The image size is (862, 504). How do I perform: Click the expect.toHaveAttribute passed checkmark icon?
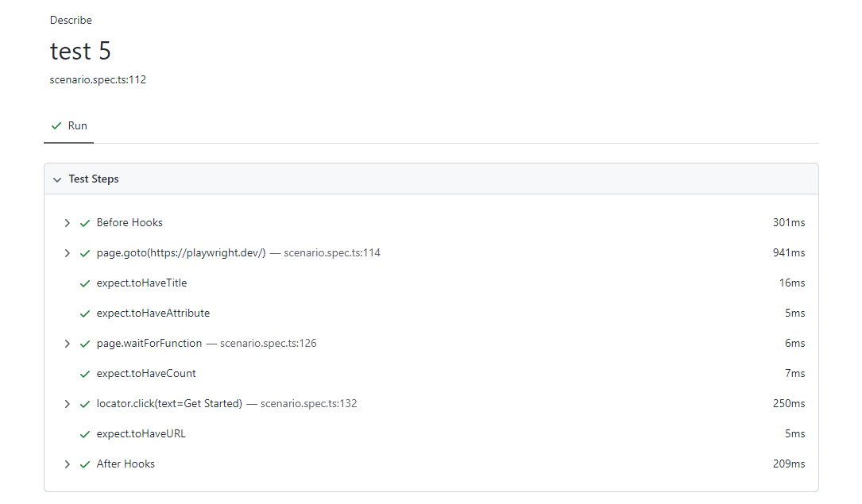pos(85,314)
